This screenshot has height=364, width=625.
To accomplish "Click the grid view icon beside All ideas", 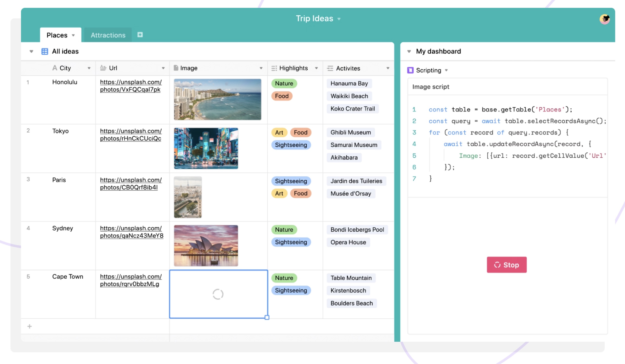I will pyautogui.click(x=45, y=51).
